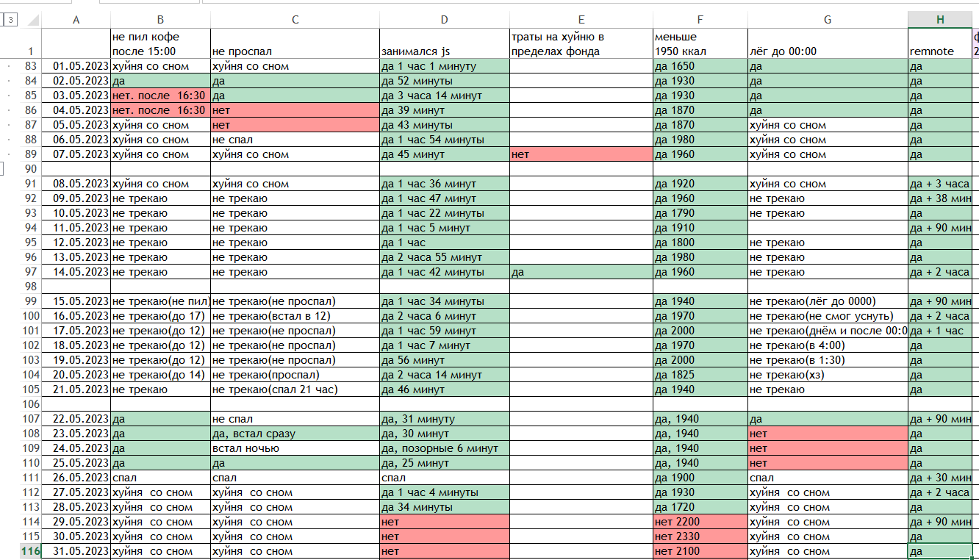979x560 pixels.
Task: Click remnote cell 'да + 3 часа'
Action: [x=940, y=184]
